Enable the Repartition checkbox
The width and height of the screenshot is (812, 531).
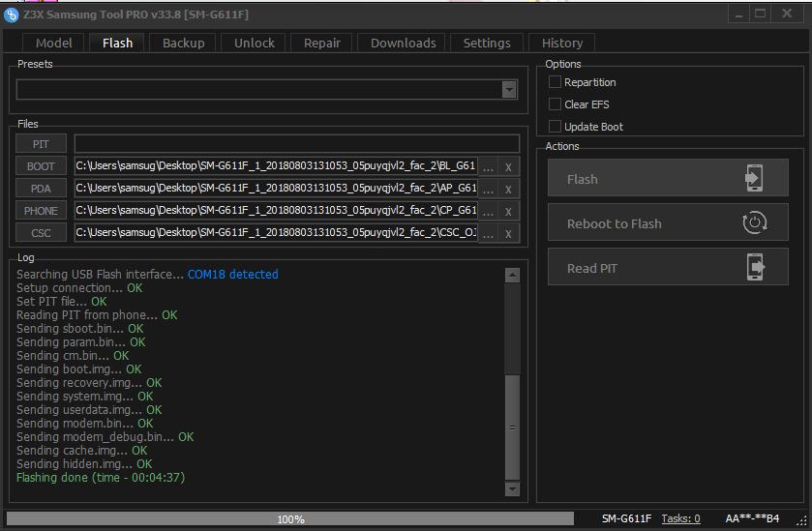[555, 82]
